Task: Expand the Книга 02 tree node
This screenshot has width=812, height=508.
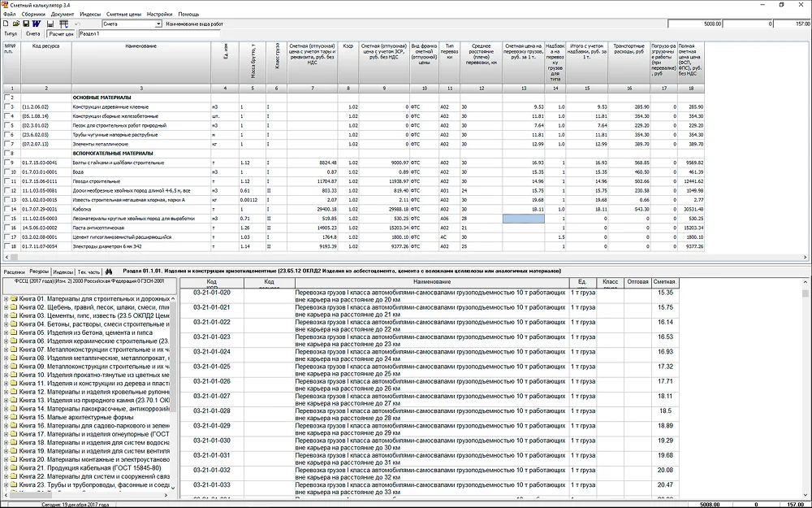Action: tap(6, 307)
